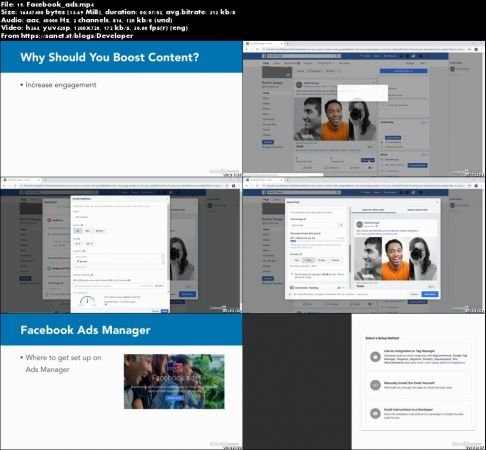This screenshot has width=486, height=450.
Task: Click Facebook logo in top-right browser frame
Action: pos(264,56)
